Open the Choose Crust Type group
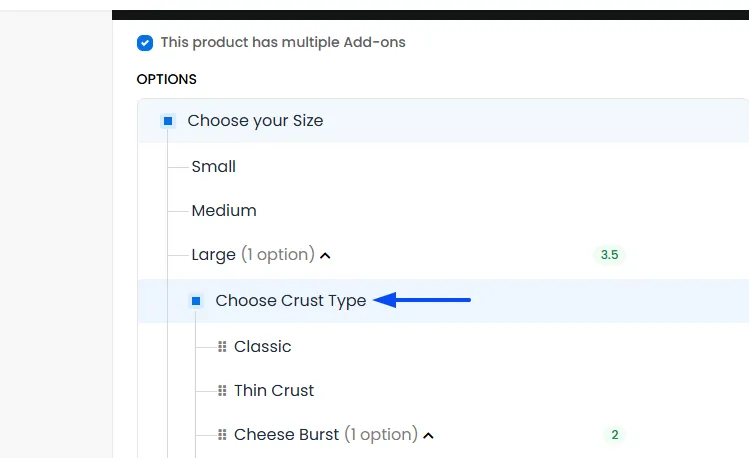 tap(291, 301)
